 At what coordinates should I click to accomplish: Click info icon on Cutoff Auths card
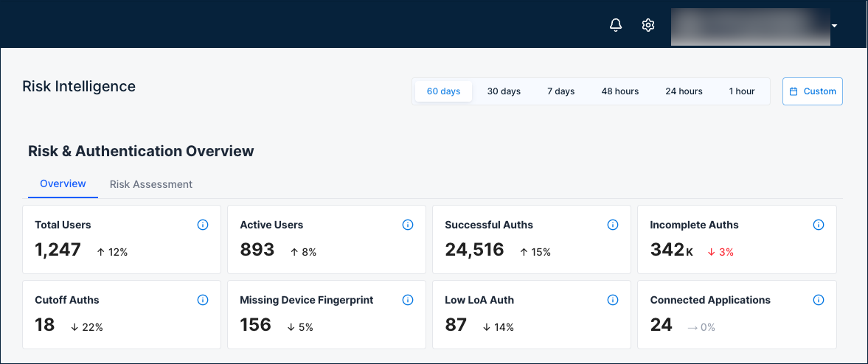[x=203, y=300]
